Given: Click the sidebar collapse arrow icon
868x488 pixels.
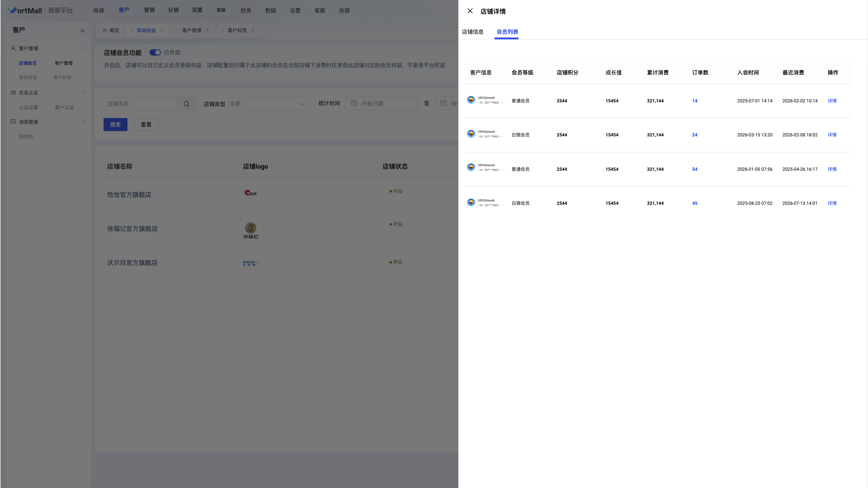Looking at the screenshot, I should click(x=83, y=31).
